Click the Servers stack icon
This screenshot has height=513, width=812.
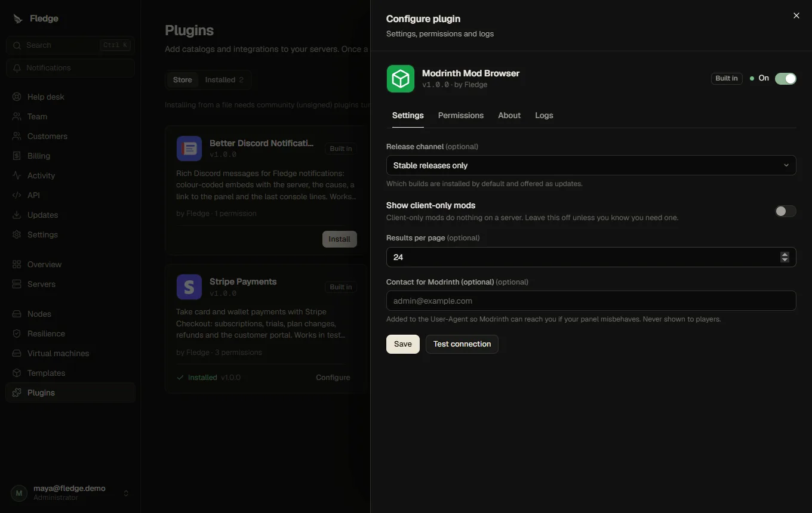point(17,284)
